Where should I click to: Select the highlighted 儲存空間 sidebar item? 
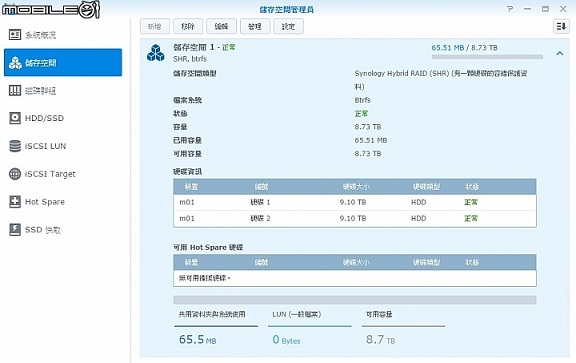tap(63, 62)
